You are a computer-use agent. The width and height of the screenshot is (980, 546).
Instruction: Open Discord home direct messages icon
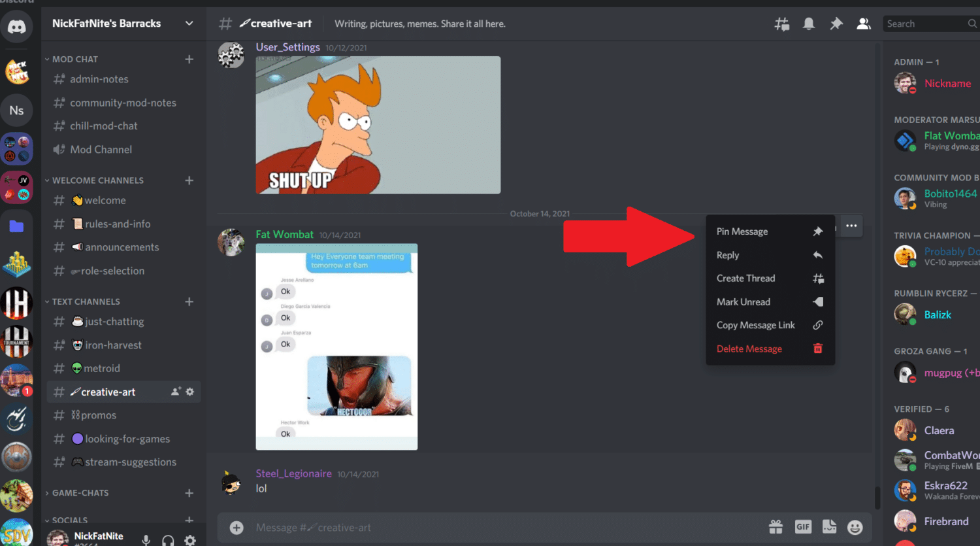[16, 27]
